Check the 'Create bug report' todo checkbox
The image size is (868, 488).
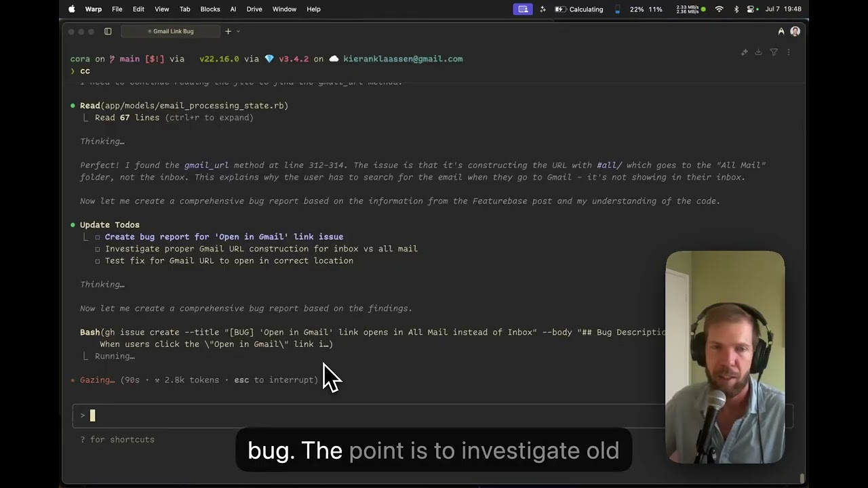tap(98, 237)
